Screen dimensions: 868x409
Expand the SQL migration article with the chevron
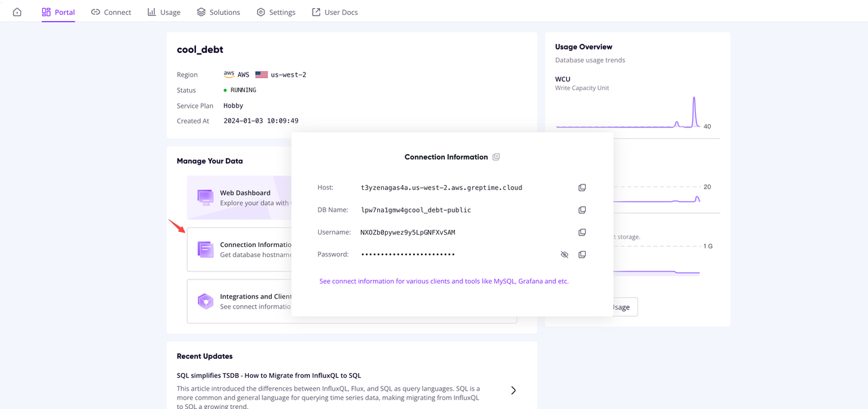coord(513,390)
